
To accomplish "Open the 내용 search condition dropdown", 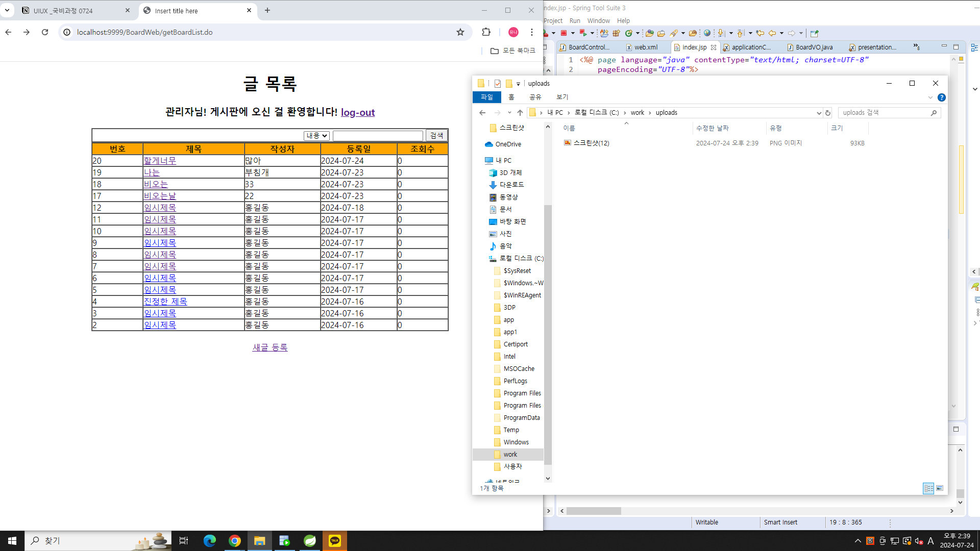I will (316, 136).
